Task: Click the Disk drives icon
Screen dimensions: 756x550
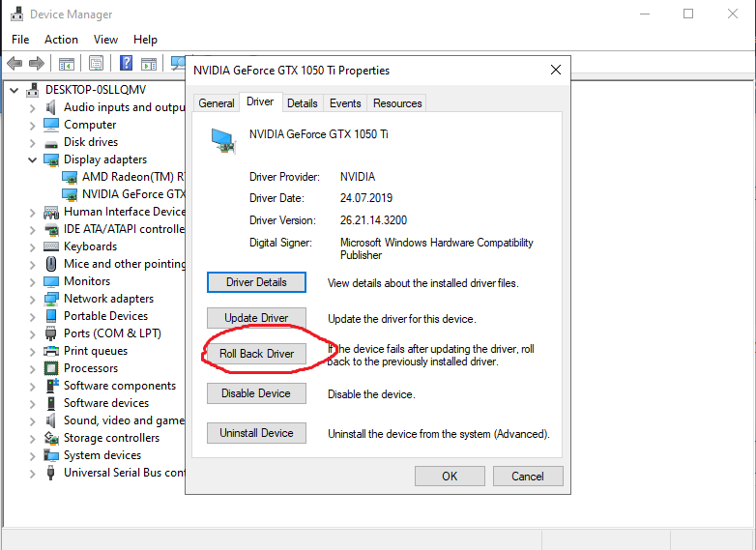Action: (x=51, y=143)
